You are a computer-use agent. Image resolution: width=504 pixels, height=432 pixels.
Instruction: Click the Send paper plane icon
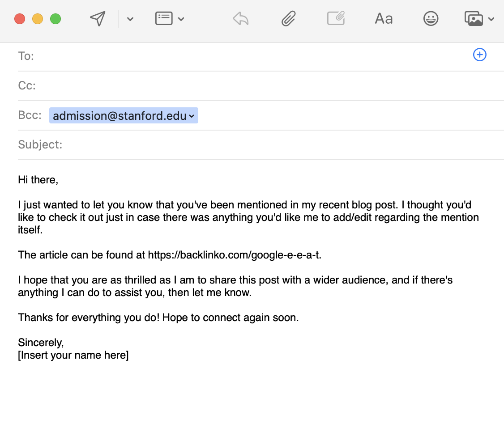point(98,19)
